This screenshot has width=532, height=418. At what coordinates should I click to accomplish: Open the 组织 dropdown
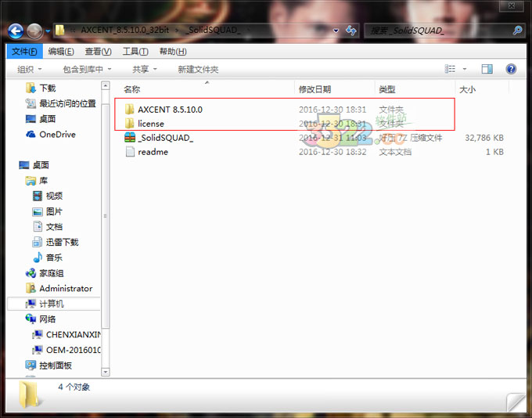pos(30,69)
